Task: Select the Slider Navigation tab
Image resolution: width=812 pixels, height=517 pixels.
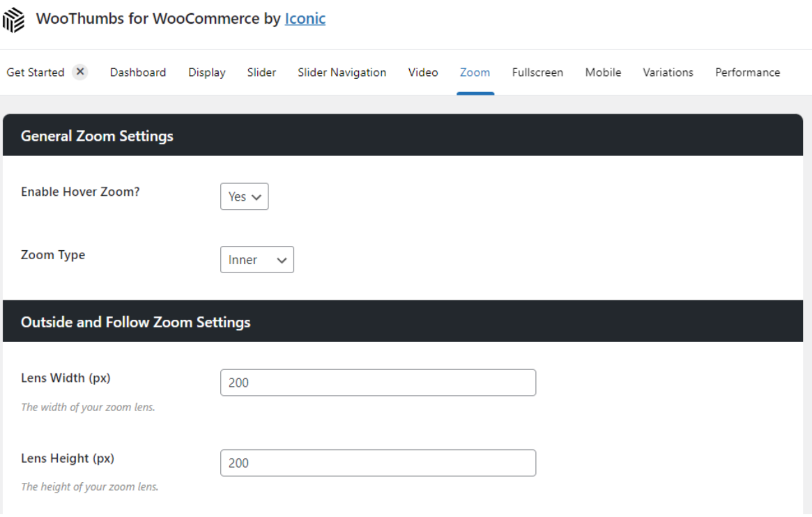Action: click(x=342, y=72)
